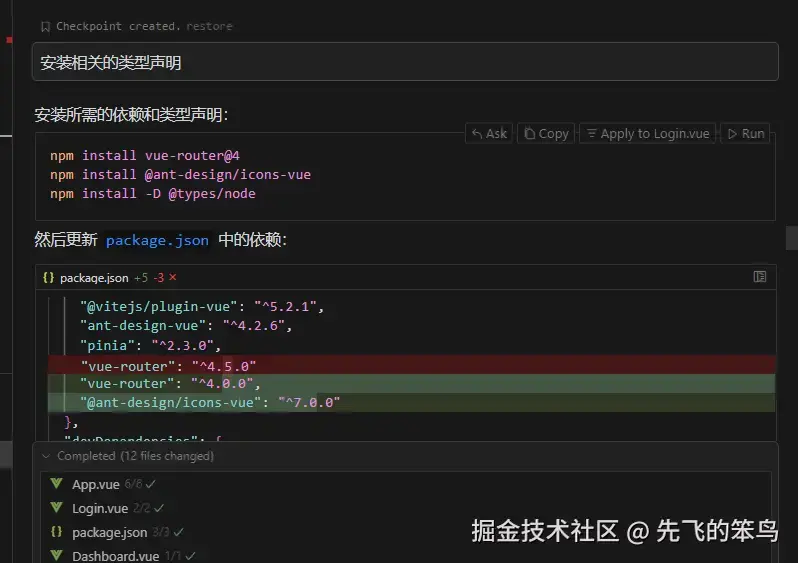Click Apply to Login.vue button
The height and width of the screenshot is (563, 798).
coord(648,133)
